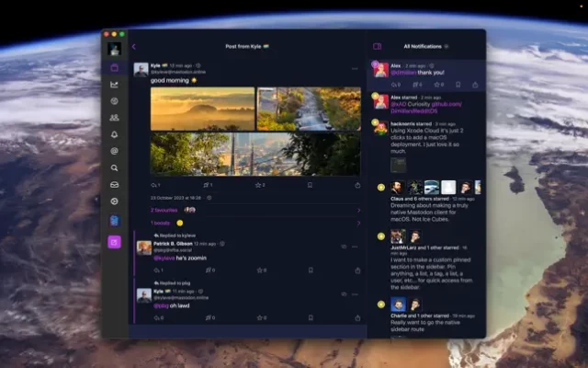Click @kyleve mention in Patrick's reply
The width and height of the screenshot is (588, 368).
point(162,259)
